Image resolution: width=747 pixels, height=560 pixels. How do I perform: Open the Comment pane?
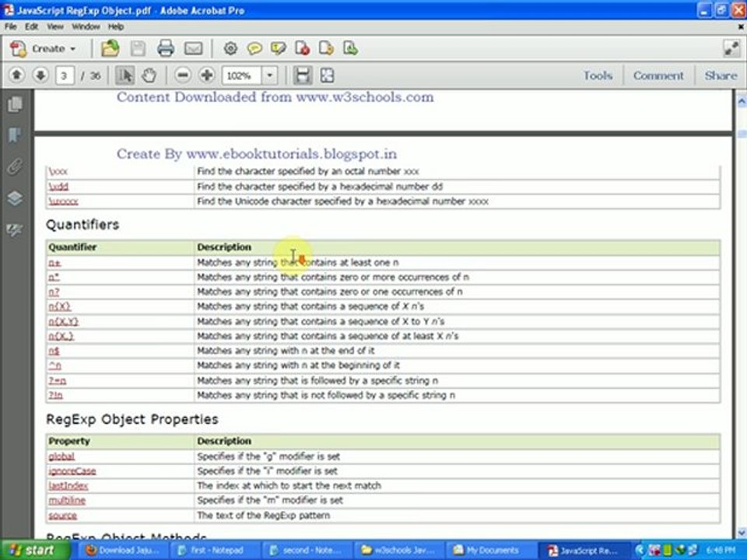pos(658,75)
